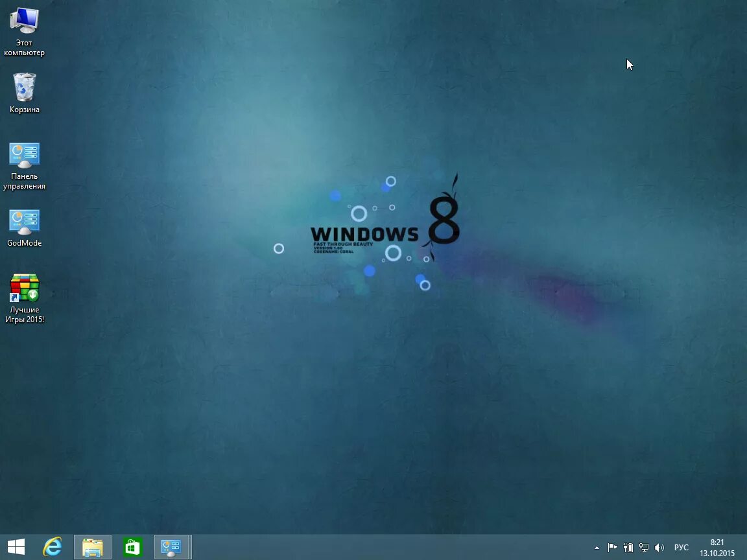The height and width of the screenshot is (560, 747).
Task: Click the date 13.10.2015 in tray
Action: tap(717, 554)
